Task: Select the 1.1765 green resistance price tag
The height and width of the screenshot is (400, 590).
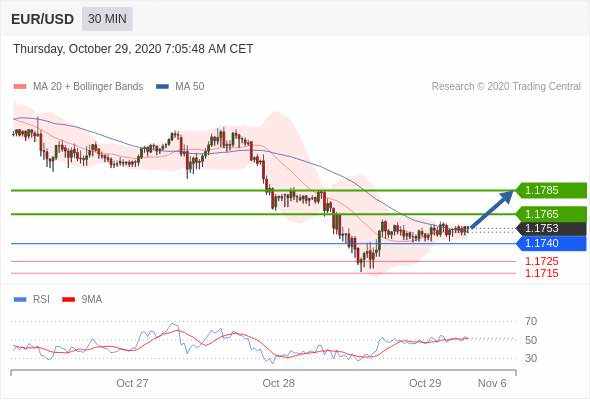Action: (x=552, y=214)
